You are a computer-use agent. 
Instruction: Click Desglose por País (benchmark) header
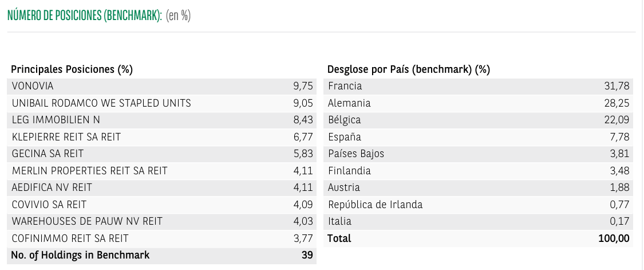(x=409, y=70)
